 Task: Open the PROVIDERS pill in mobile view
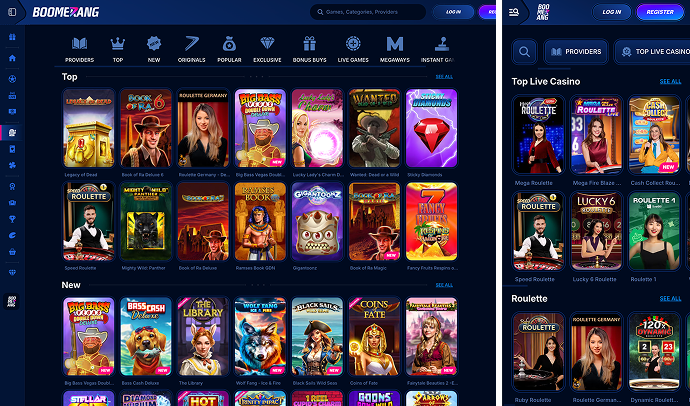(x=576, y=51)
